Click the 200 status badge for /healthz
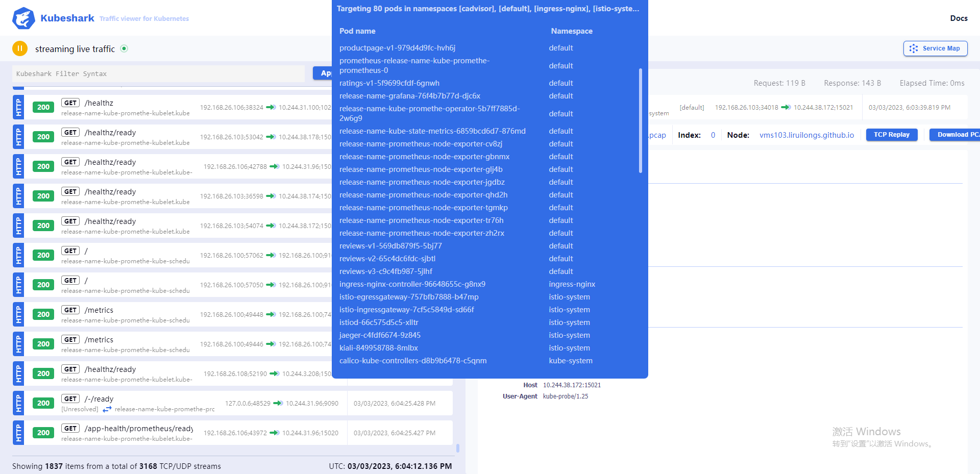The height and width of the screenshot is (474, 980). 43,107
